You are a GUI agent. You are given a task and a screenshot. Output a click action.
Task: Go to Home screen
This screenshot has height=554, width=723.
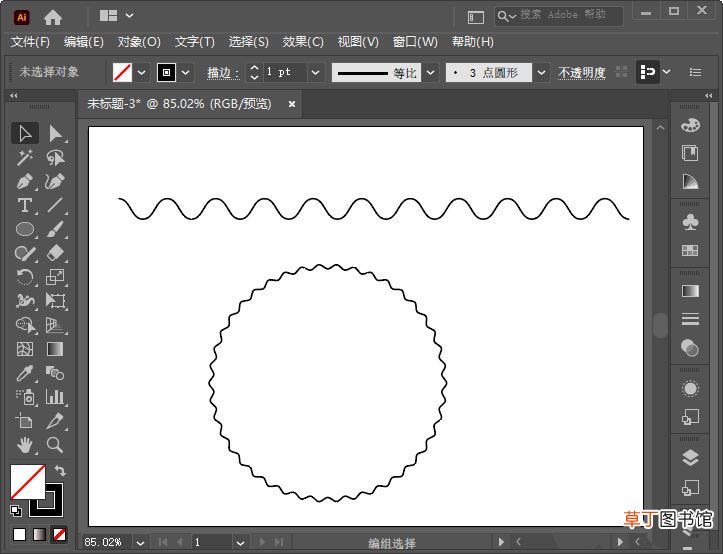pyautogui.click(x=53, y=18)
